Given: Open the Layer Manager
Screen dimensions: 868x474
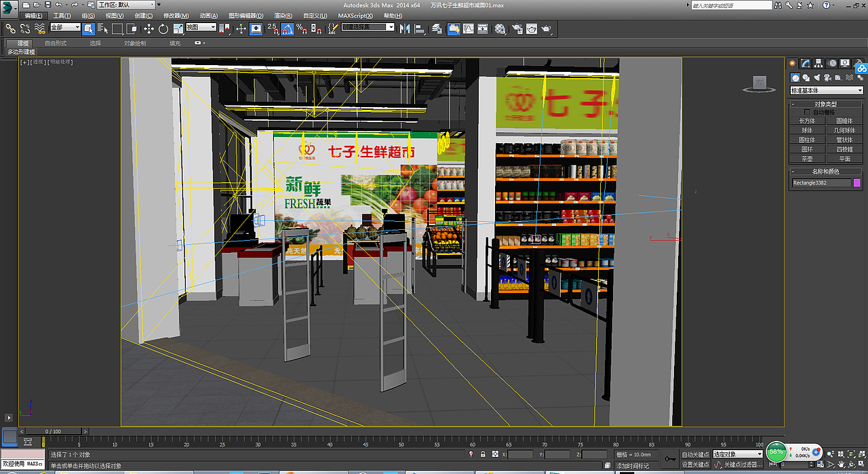Looking at the screenshot, I should coord(437,28).
